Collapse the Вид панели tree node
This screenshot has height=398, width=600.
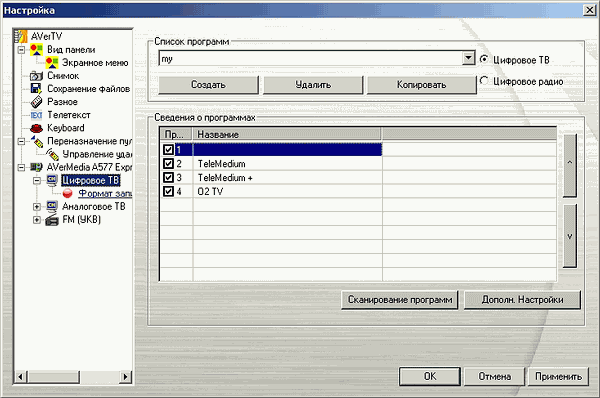click(21, 50)
